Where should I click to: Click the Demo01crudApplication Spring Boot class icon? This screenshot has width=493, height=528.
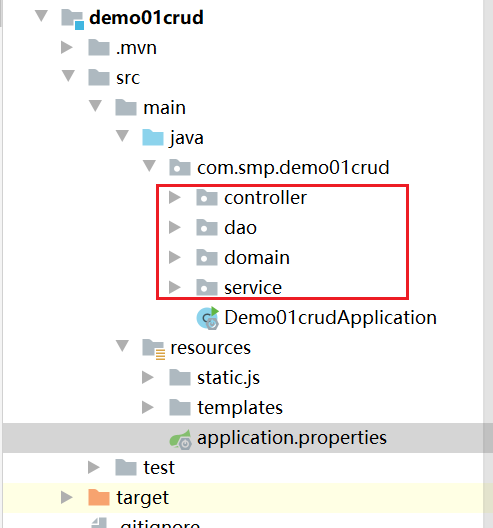[x=208, y=318]
